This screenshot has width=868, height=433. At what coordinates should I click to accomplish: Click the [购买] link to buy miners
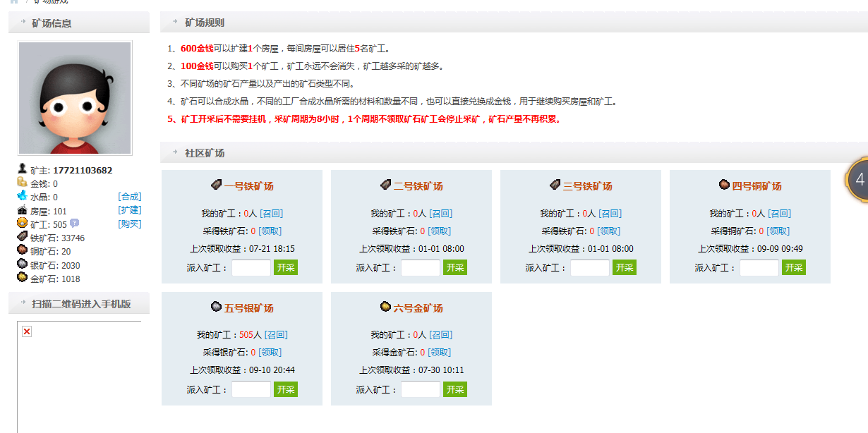pyautogui.click(x=130, y=224)
